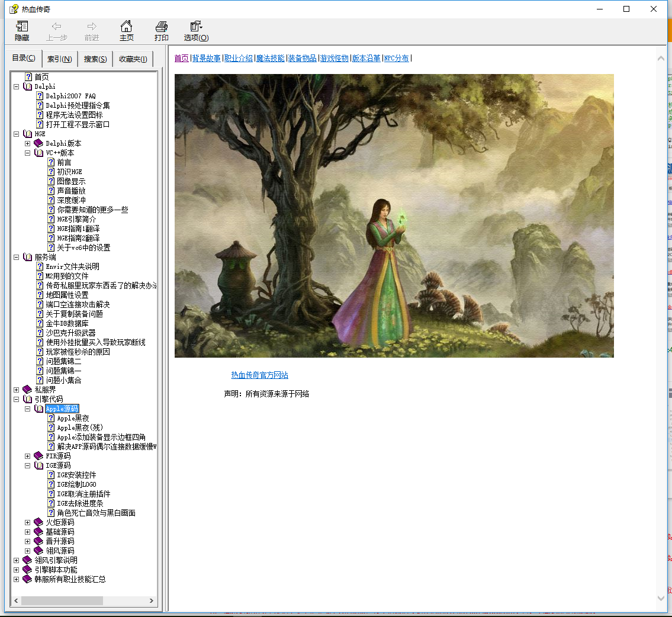Click the purple book icon beside 晋升源码

point(38,541)
